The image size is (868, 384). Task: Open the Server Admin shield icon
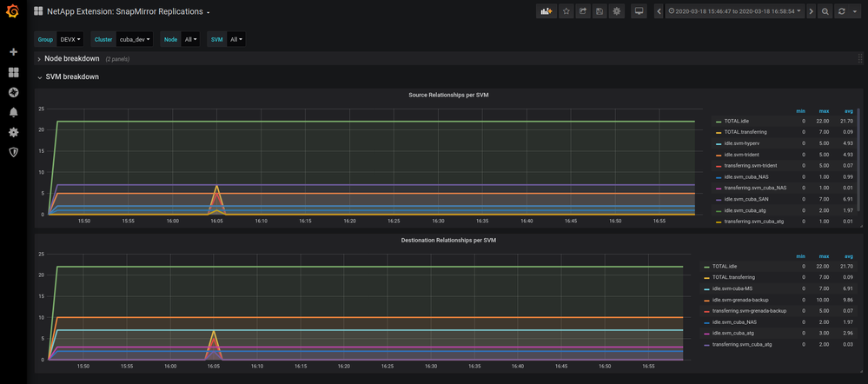13,152
